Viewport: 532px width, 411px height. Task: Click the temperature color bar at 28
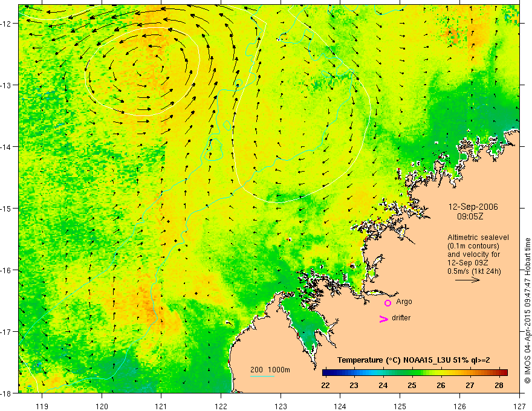click(499, 373)
